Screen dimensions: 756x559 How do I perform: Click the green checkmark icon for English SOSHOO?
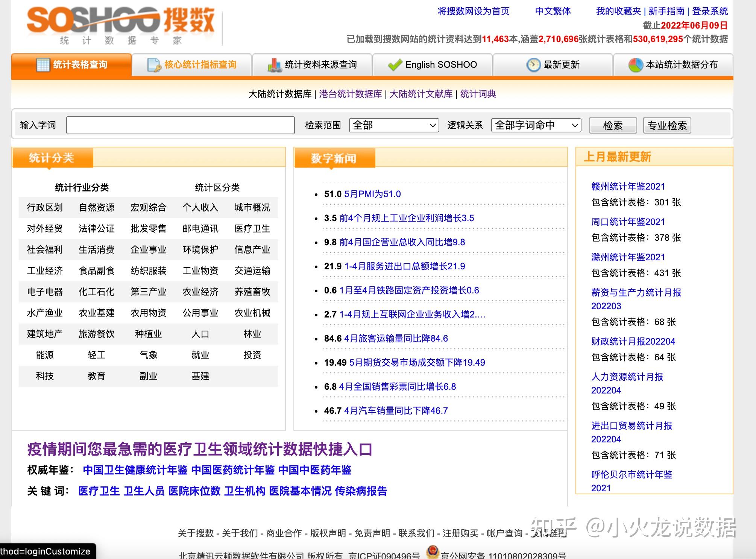coord(395,65)
